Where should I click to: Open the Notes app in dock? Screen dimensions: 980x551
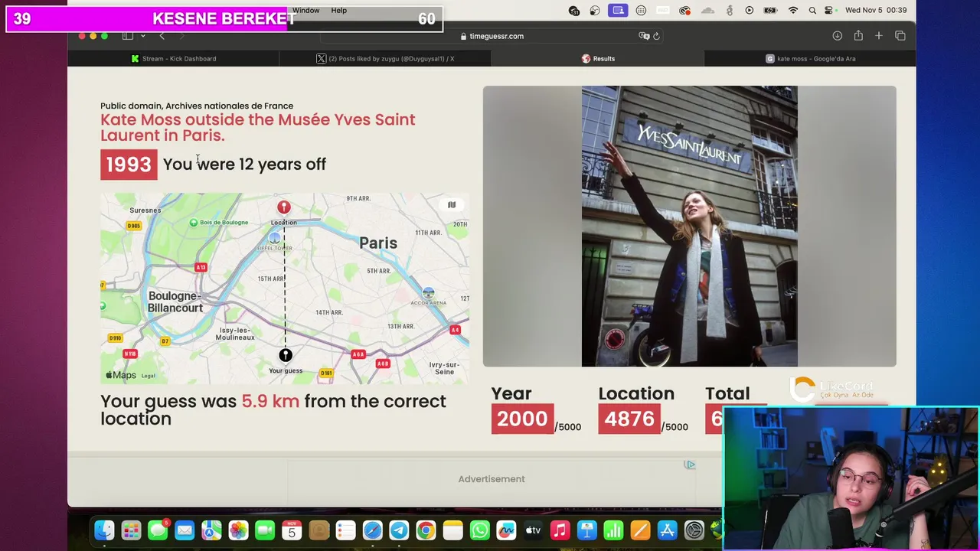coord(452,530)
